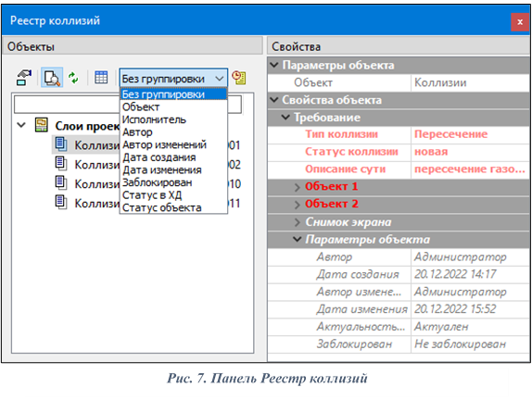Open the table view icon
Screen dimensions: 532x400
101,78
